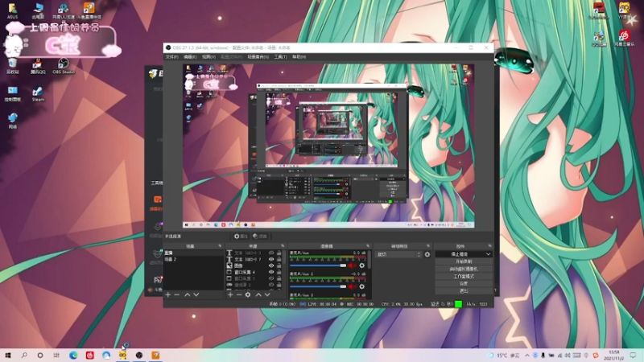This screenshot has width=644, height=362.
Task: Undock the Scene Transitions panel using its header icon
Action: point(428,246)
